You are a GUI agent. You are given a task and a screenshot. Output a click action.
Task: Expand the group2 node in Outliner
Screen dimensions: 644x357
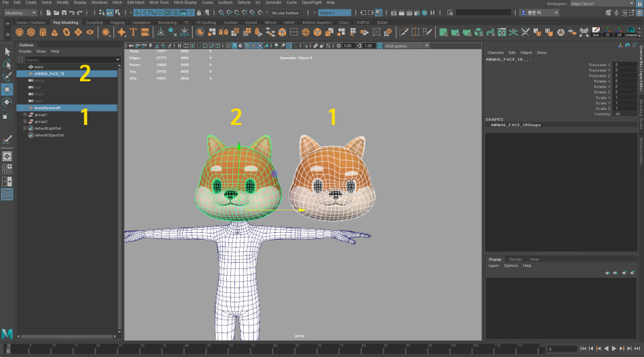click(x=25, y=121)
